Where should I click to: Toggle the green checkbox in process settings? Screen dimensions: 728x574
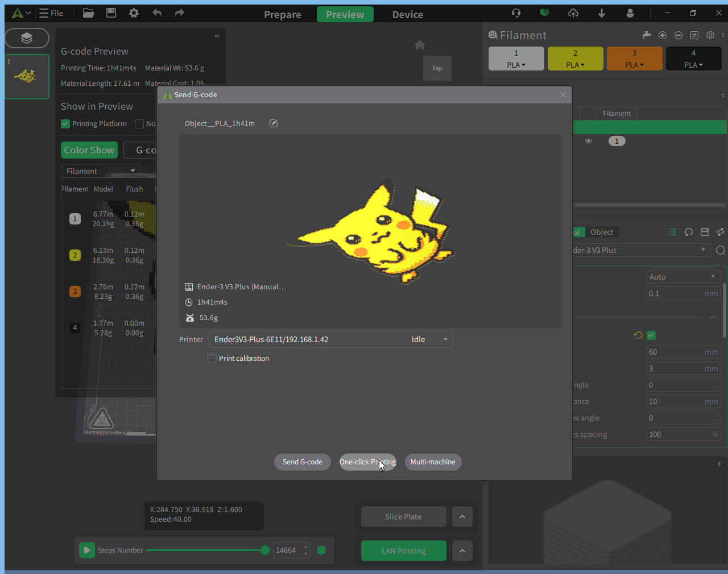tap(652, 335)
